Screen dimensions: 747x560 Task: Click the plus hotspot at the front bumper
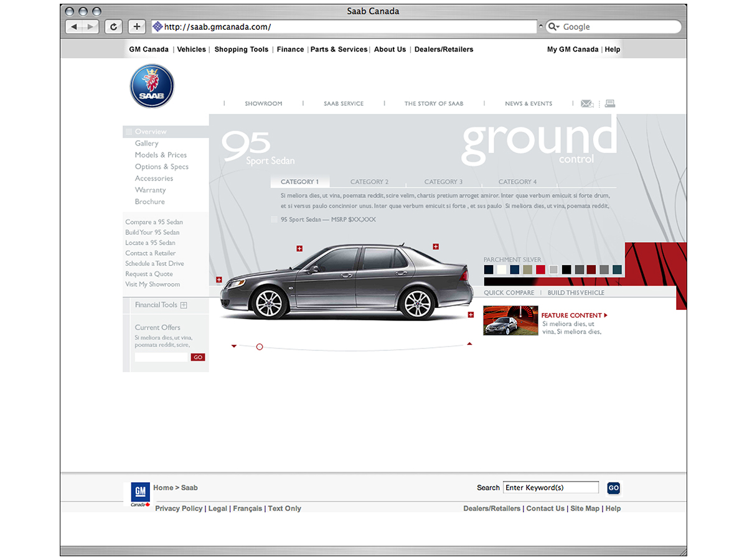pos(219,279)
